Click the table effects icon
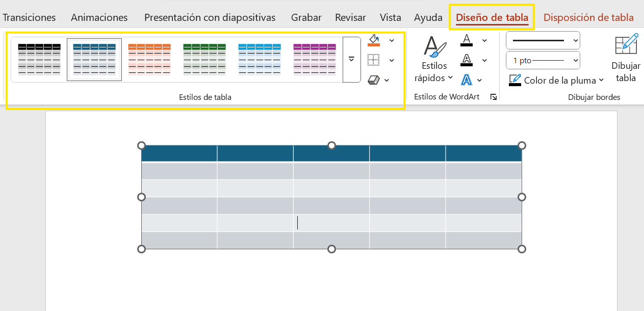The width and height of the screenshot is (644, 311). (374, 80)
